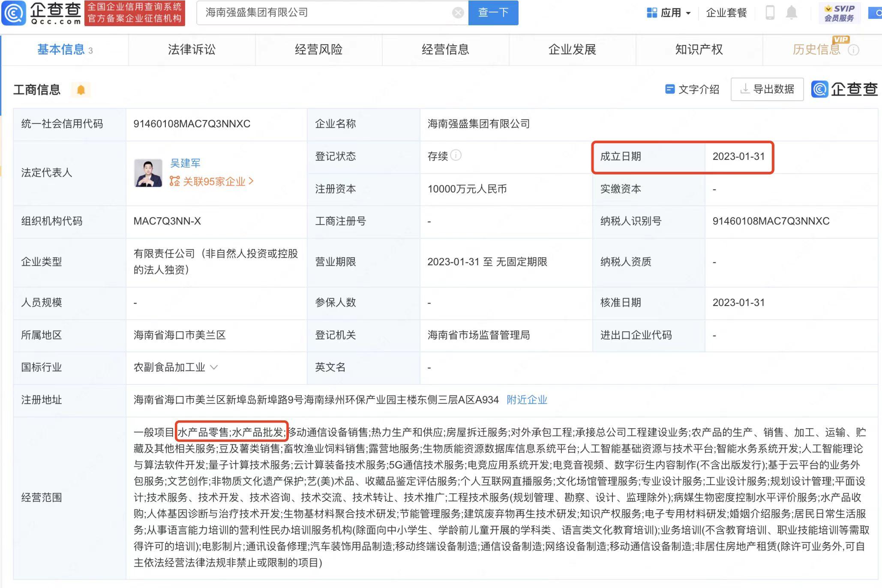Click into the company name search field

coord(326,13)
